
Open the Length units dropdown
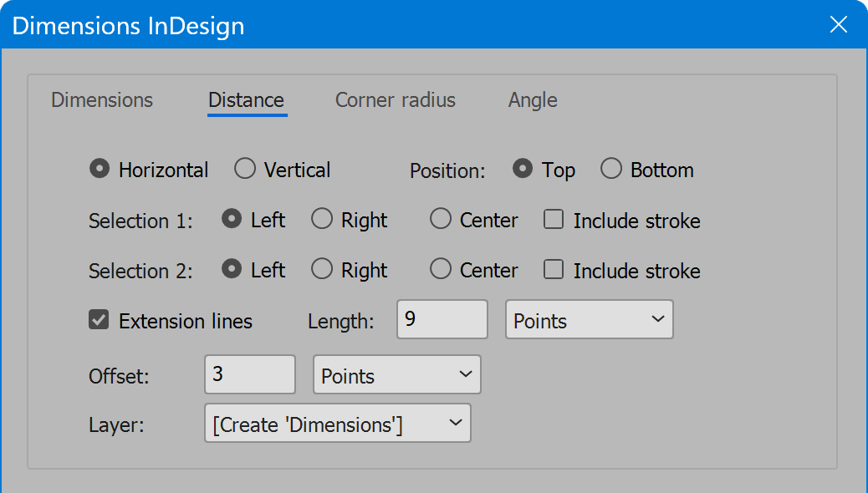coord(589,321)
